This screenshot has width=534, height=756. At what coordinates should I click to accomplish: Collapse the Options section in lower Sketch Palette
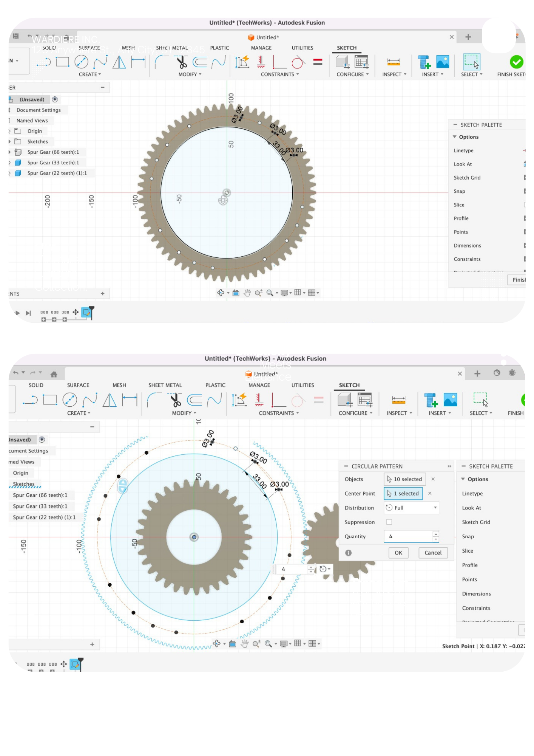click(x=463, y=479)
